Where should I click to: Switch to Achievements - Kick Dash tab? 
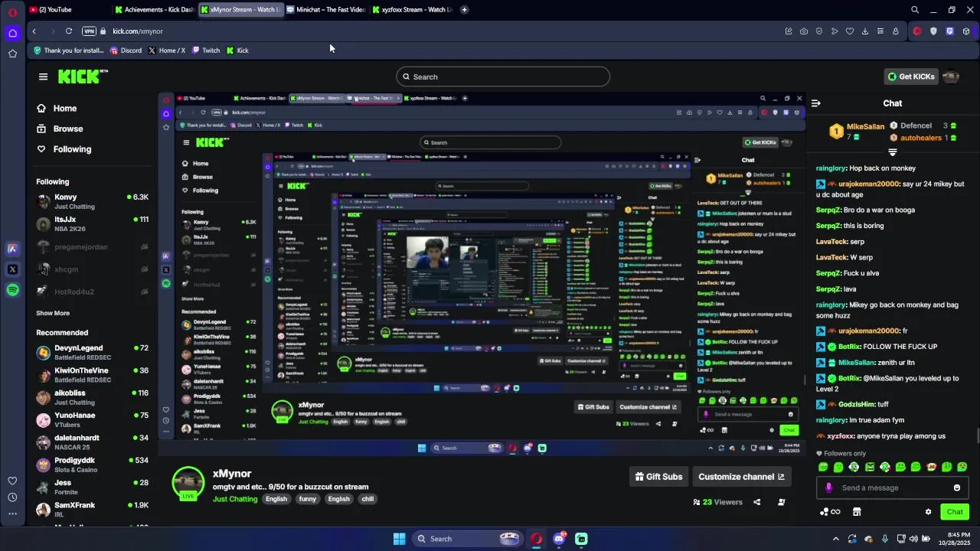[155, 10]
